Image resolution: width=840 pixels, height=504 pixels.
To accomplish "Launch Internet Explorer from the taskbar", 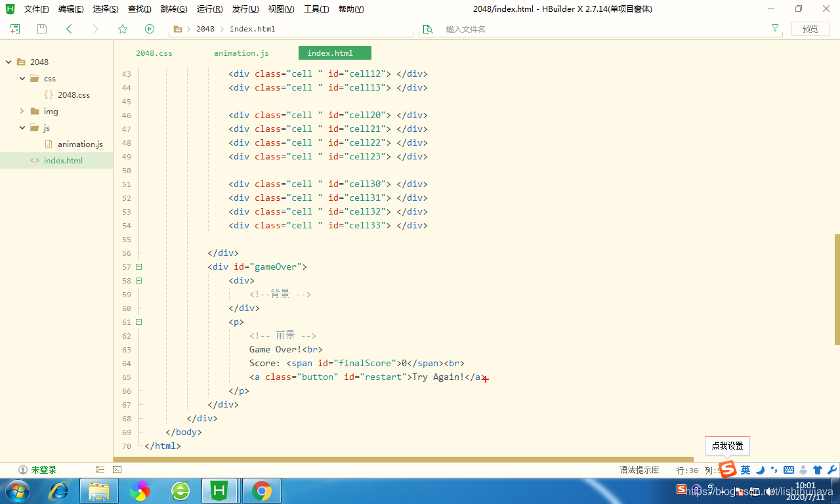I will [59, 491].
